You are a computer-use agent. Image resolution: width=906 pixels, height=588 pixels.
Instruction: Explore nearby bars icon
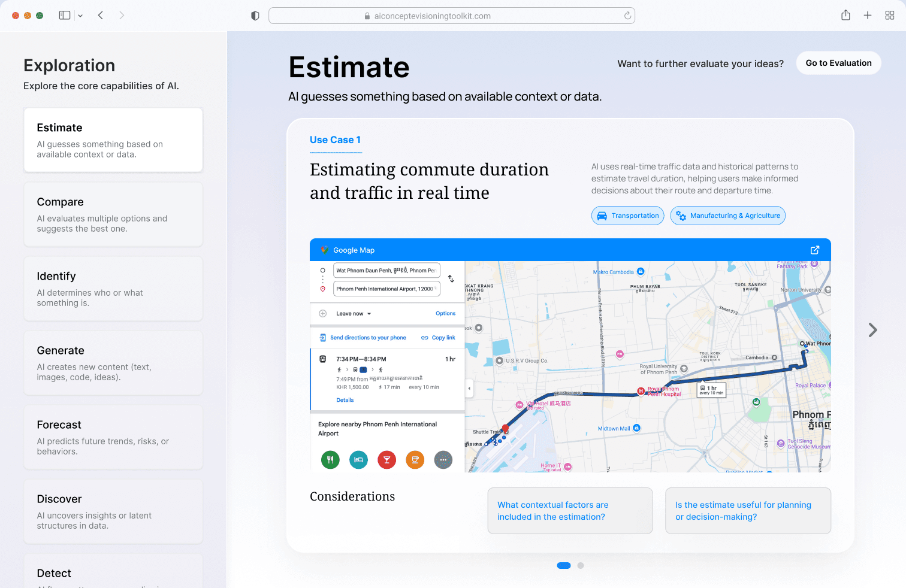(386, 460)
